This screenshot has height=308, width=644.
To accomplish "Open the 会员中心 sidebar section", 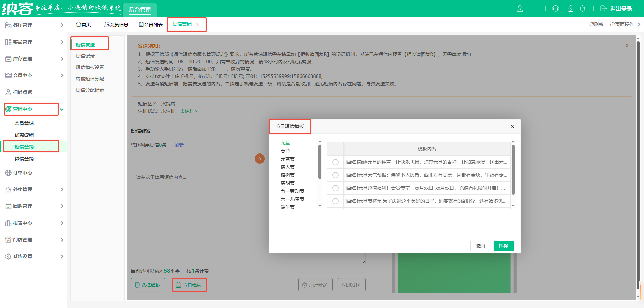I will coord(23,75).
